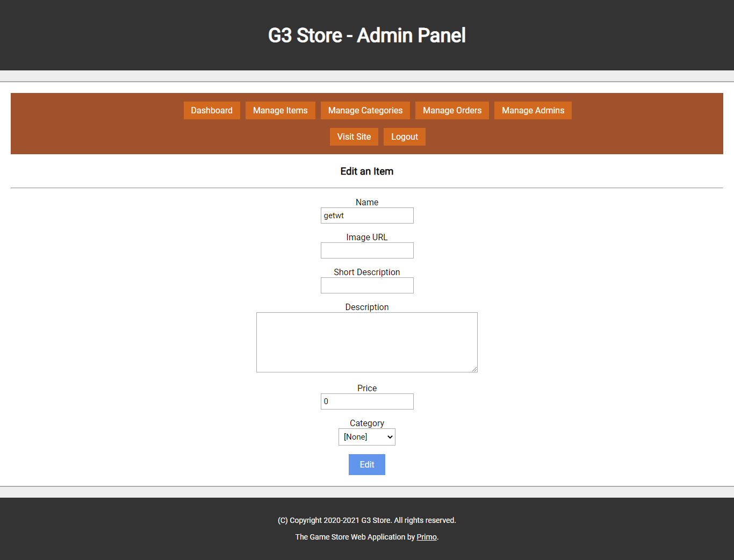734x560 pixels.
Task: Focus the Price field
Action: coord(367,401)
